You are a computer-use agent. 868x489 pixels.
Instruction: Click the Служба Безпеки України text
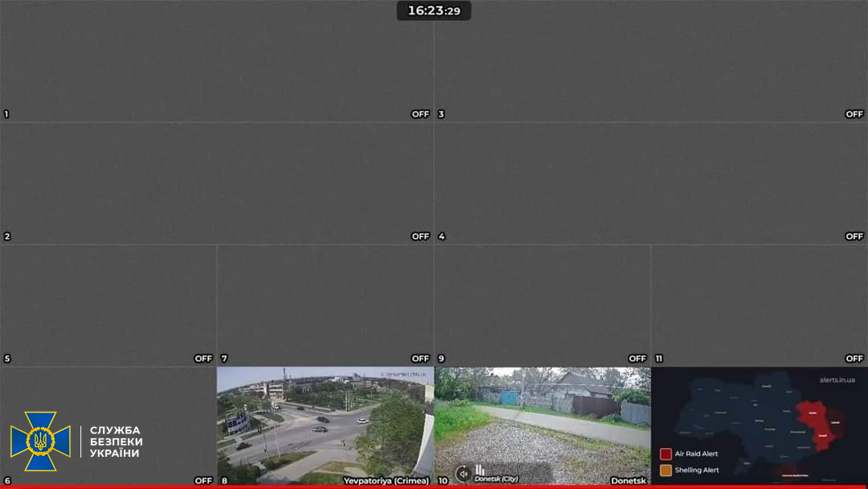click(116, 442)
